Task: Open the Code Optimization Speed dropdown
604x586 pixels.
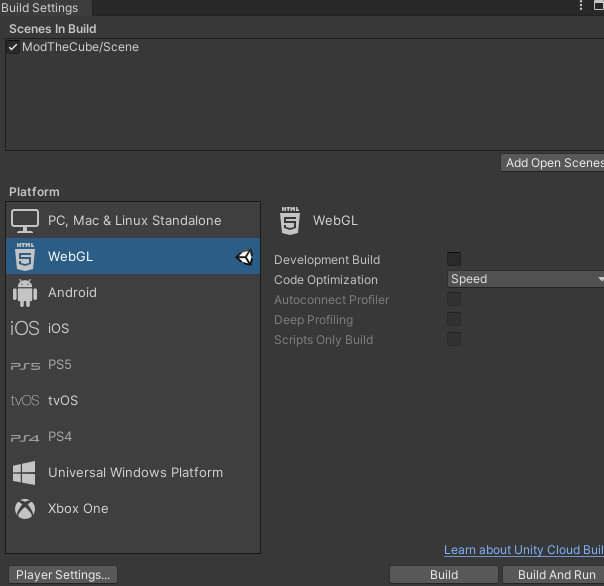Action: point(525,279)
